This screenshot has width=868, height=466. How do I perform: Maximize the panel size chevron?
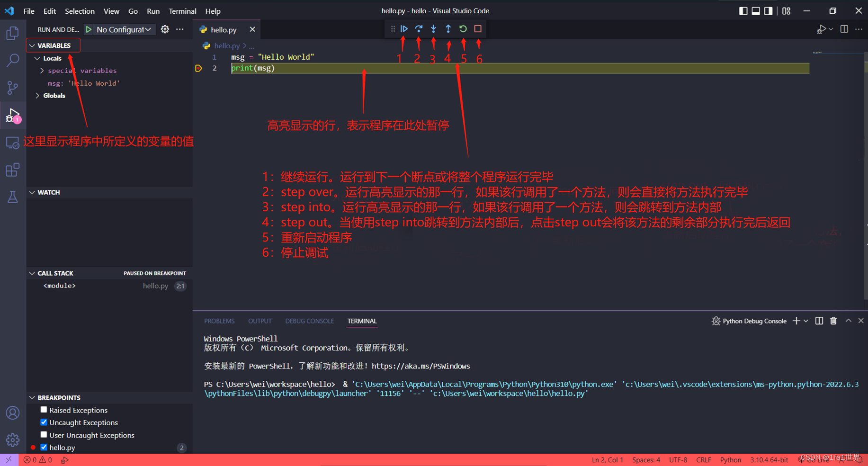[x=848, y=321]
